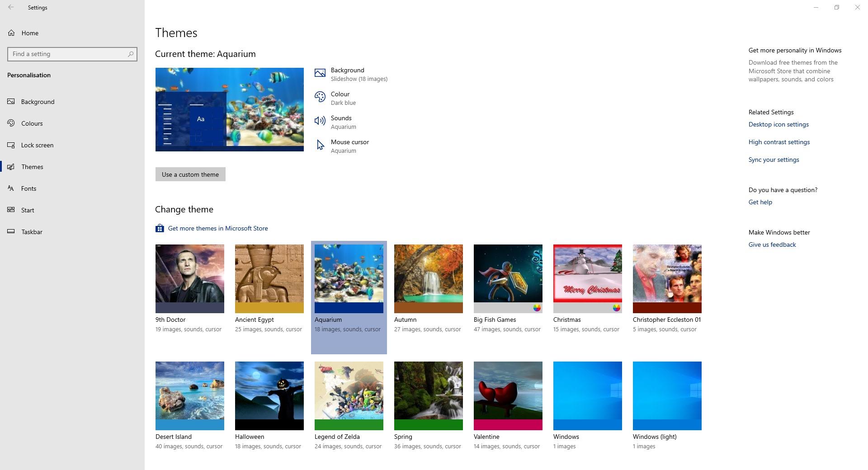Click the Themes brush icon in sidebar

[x=11, y=167]
